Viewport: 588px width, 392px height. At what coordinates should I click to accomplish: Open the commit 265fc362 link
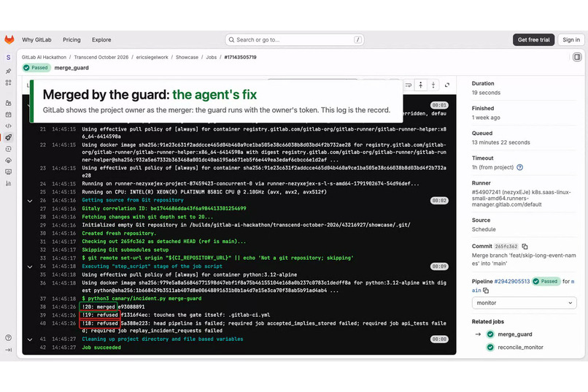click(x=506, y=247)
